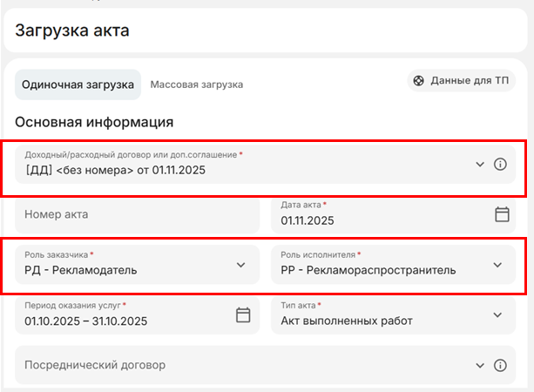
Task: Click the Акт выполненных работ value
Action: [347, 321]
